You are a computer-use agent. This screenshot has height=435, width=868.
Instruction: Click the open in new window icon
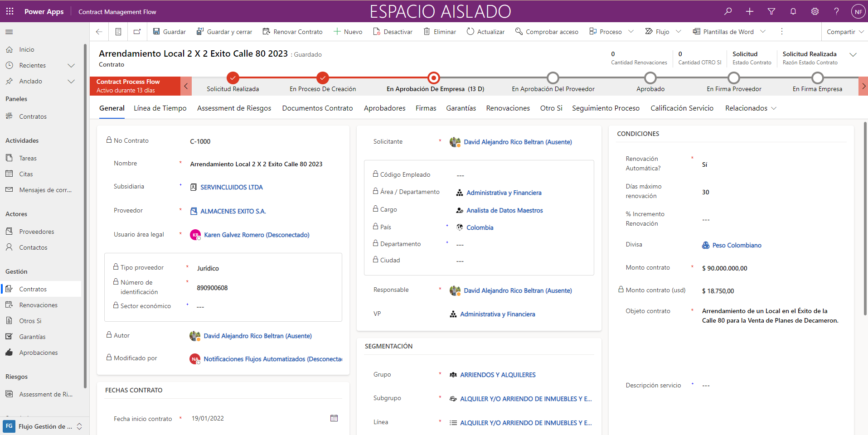click(x=137, y=32)
